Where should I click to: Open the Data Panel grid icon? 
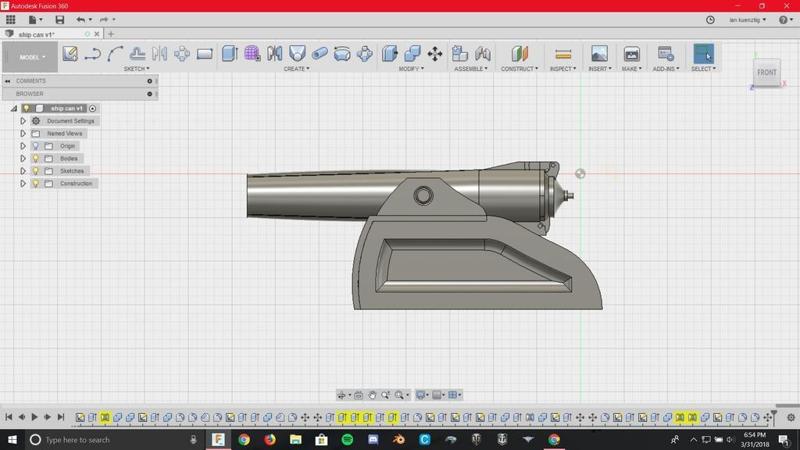11,19
